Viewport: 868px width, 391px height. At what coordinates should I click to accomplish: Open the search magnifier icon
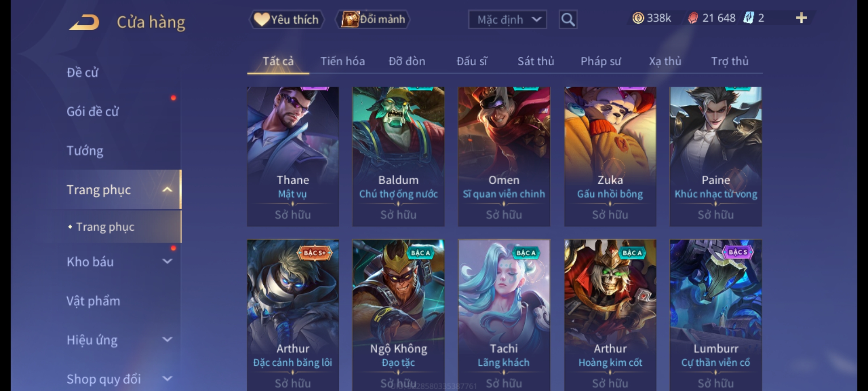tap(568, 20)
